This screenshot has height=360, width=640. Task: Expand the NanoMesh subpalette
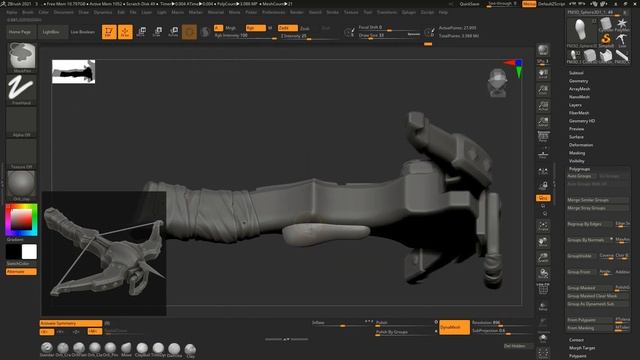[x=580, y=97]
